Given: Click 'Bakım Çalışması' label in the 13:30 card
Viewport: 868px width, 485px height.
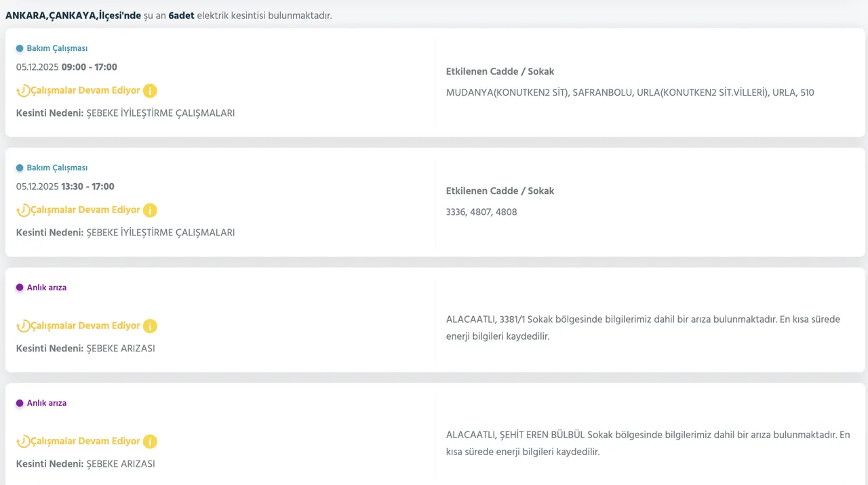Looking at the screenshot, I should [57, 168].
